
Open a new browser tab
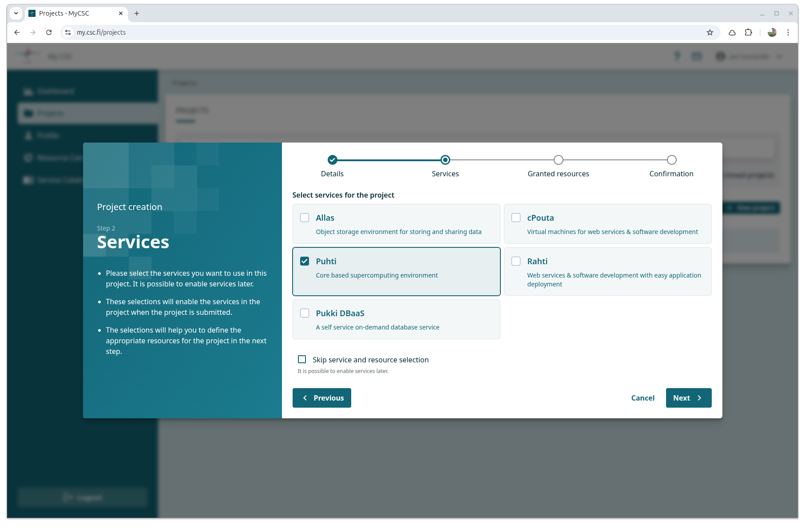[x=137, y=13]
